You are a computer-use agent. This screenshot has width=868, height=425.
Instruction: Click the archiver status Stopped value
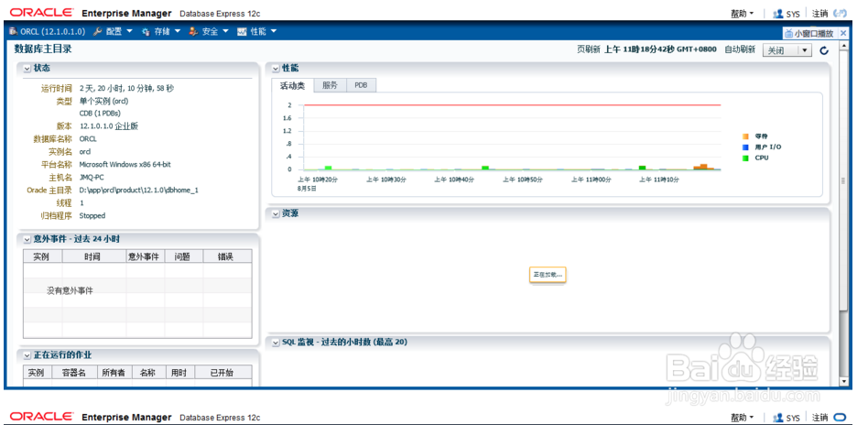(92, 215)
